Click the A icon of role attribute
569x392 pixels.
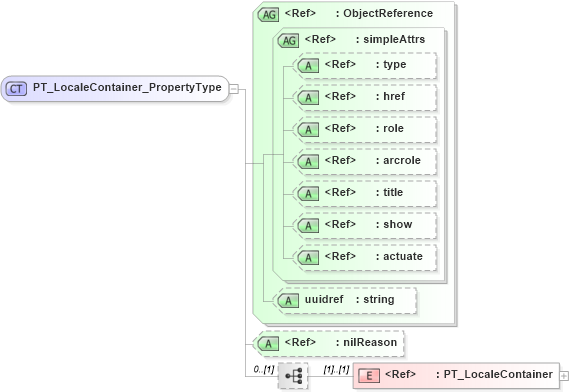coord(308,130)
